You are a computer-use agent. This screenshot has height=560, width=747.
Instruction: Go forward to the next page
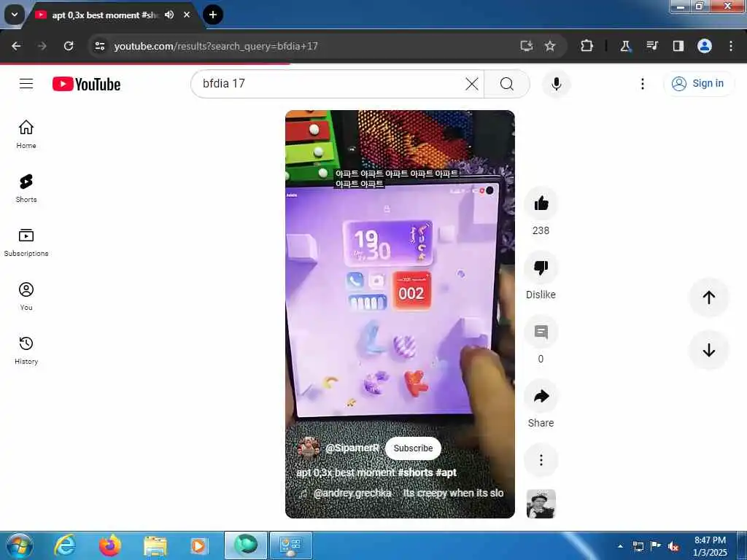coord(42,46)
